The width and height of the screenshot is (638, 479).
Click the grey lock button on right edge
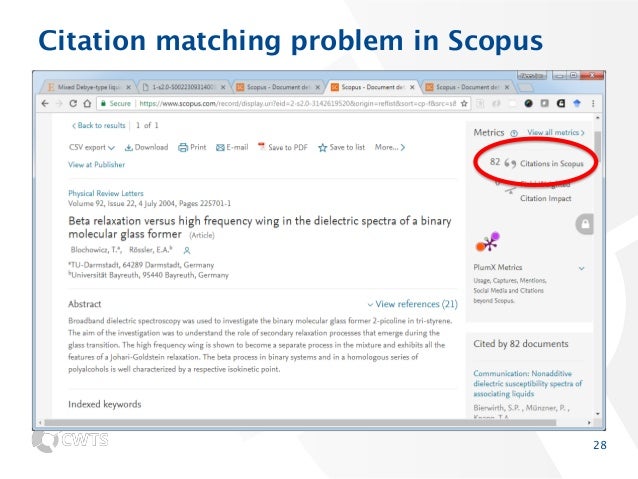pos(585,224)
